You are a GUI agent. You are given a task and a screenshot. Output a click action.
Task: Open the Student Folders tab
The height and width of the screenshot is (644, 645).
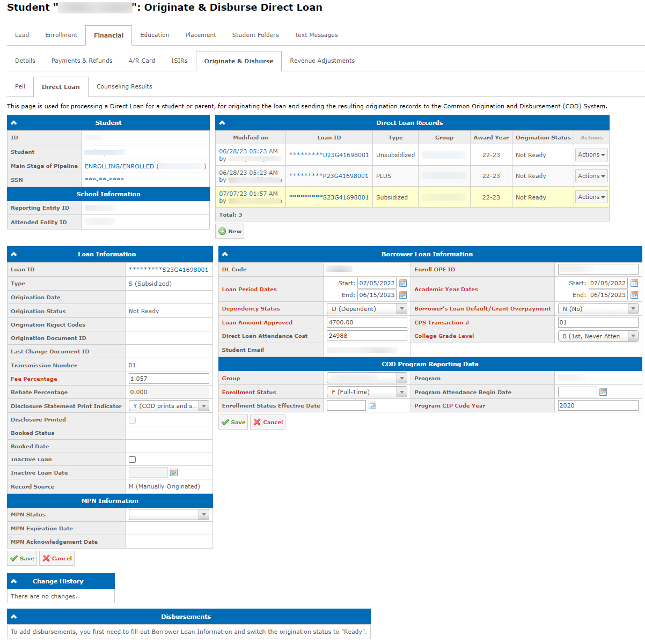click(x=255, y=35)
